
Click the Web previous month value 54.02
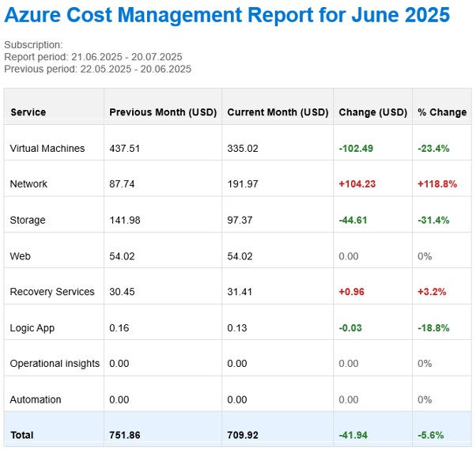tap(122, 256)
